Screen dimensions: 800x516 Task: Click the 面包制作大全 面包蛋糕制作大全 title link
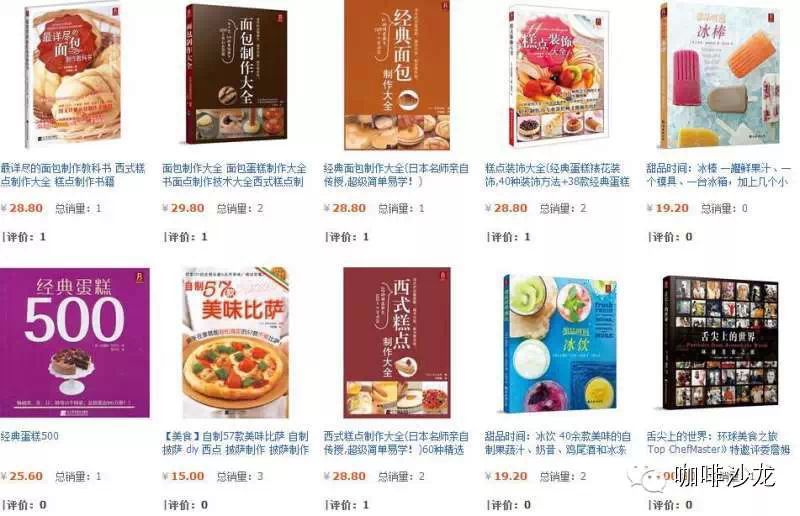click(x=235, y=175)
